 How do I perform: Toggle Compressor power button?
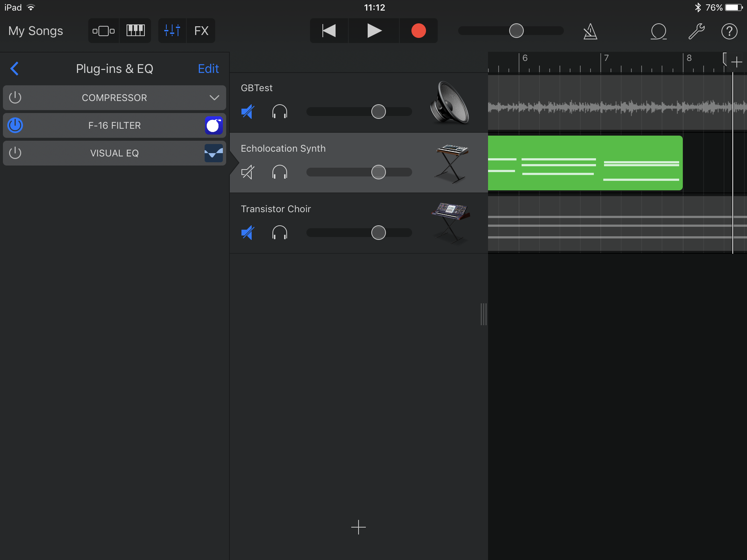point(15,98)
